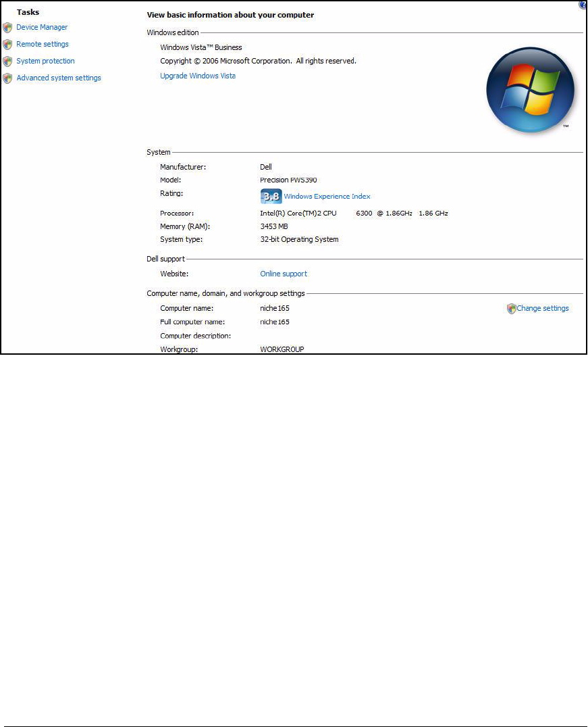This screenshot has height=727, width=588.
Task: Select niche165 next to Computer name
Action: point(274,308)
